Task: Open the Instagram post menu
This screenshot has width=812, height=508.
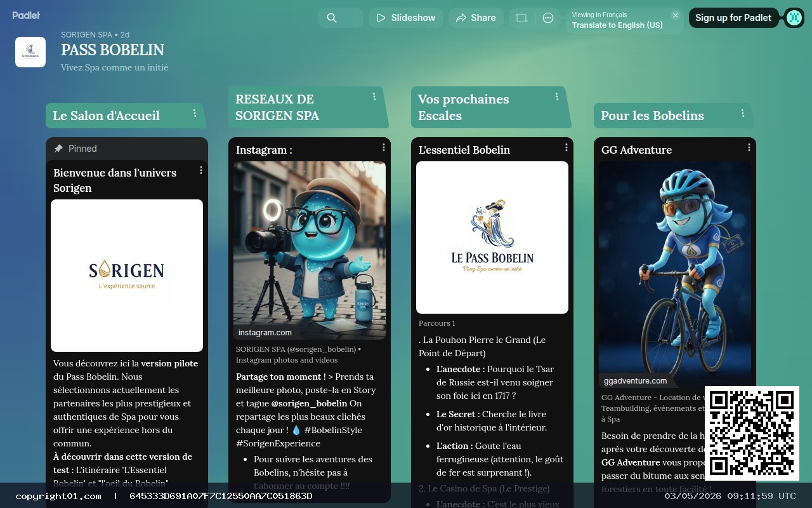Action: tap(384, 147)
